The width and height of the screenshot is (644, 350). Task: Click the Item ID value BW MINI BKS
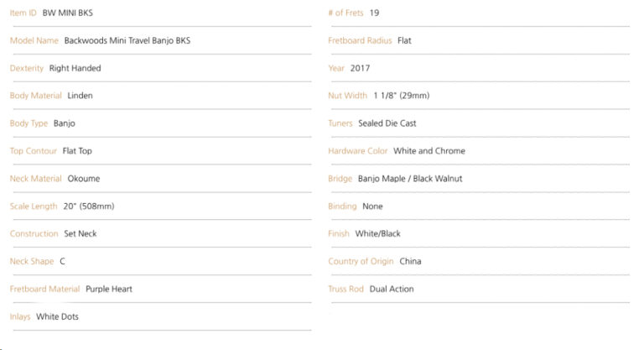pos(68,13)
